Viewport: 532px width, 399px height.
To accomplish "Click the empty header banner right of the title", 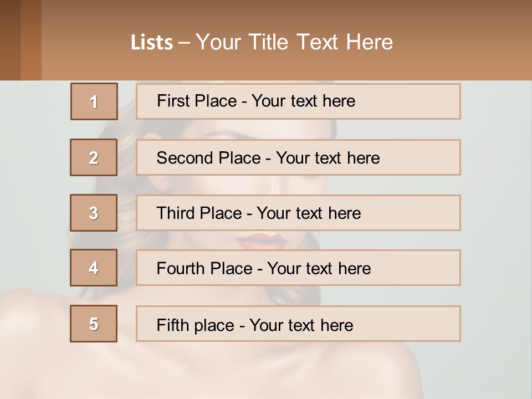I will coord(465,42).
